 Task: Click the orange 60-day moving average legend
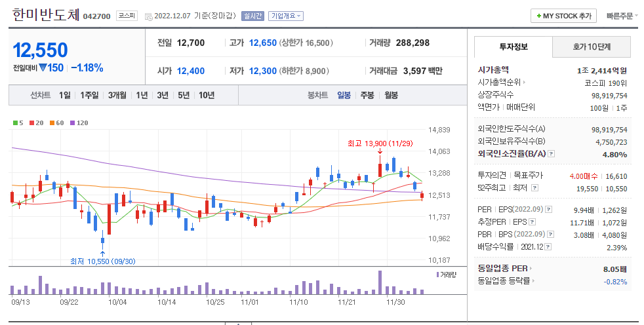tap(57, 123)
